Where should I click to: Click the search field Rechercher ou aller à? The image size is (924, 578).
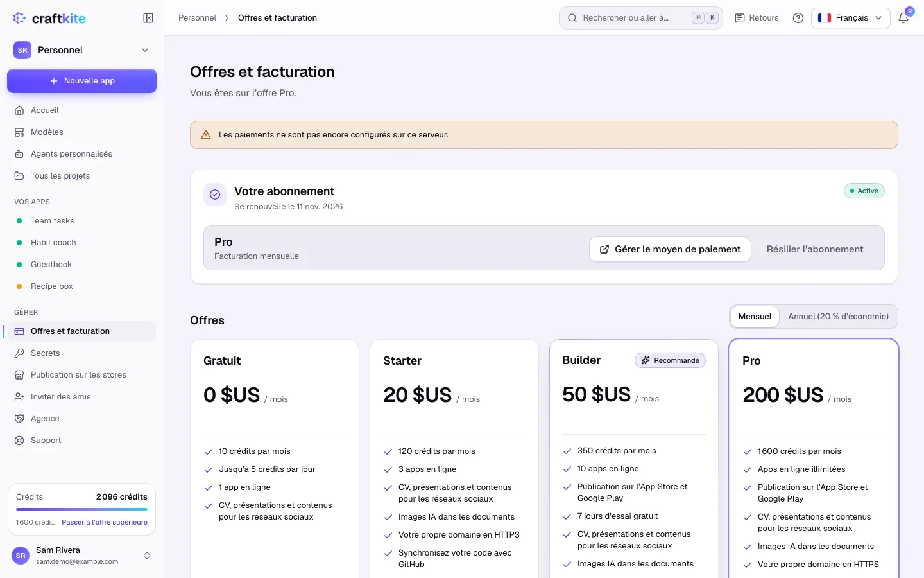point(641,18)
